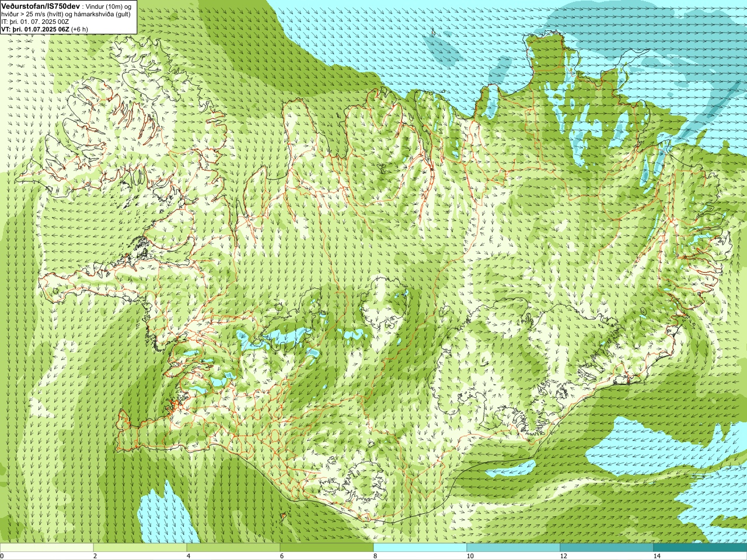Viewport: 747px width, 560px height.
Task: Click the '8' tick label on the scale
Action: 375,556
